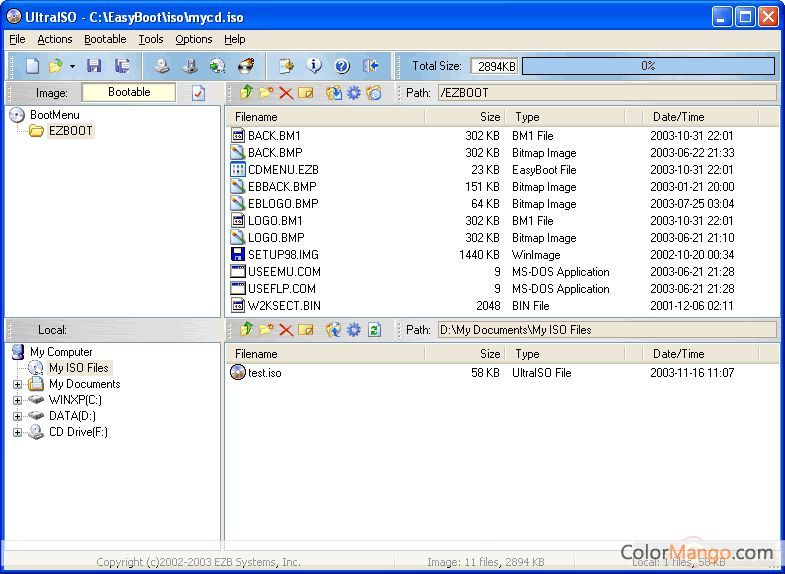
Task: Open the Tools menu
Action: pyautogui.click(x=151, y=39)
